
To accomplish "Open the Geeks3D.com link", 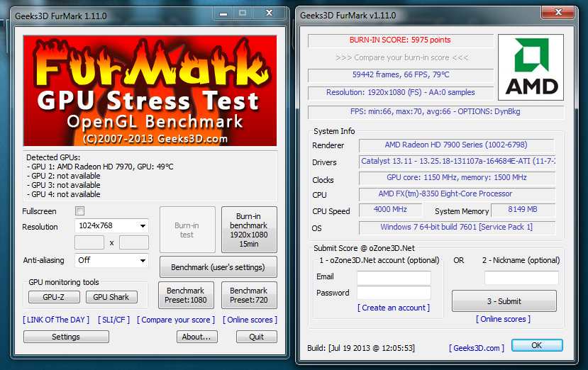I will pos(477,348).
